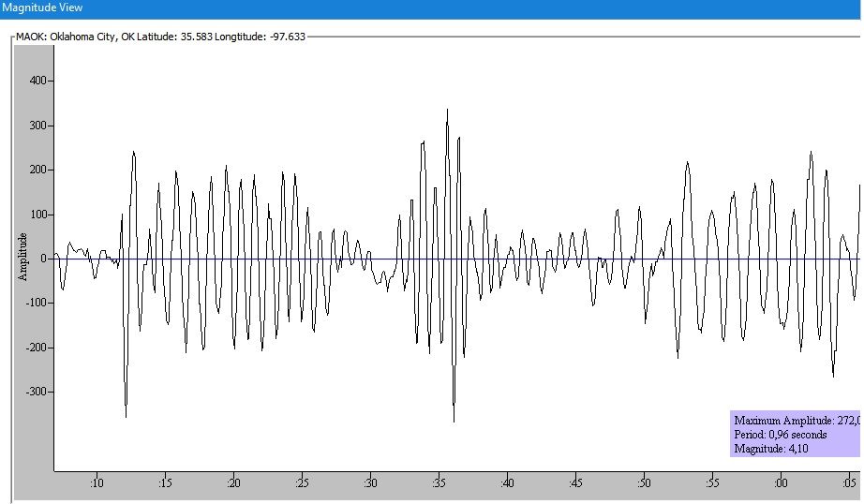Click the :05 time axis marker
This screenshot has height=504, width=864.
pyautogui.click(x=849, y=483)
